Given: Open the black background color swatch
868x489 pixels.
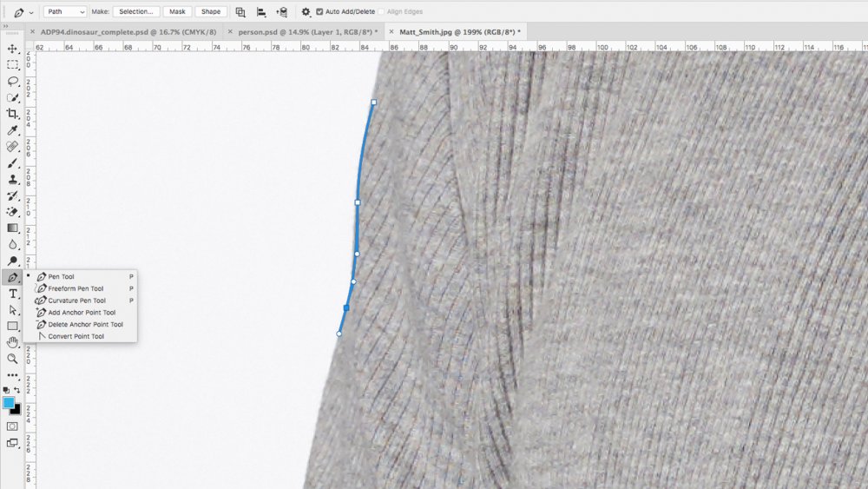Looking at the screenshot, I should pos(16,410).
